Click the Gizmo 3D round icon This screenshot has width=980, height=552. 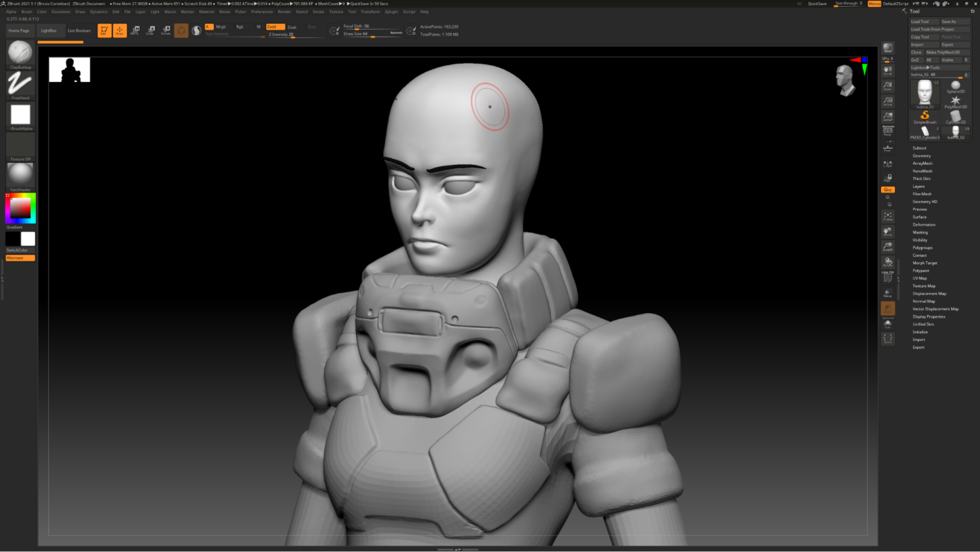(x=181, y=30)
